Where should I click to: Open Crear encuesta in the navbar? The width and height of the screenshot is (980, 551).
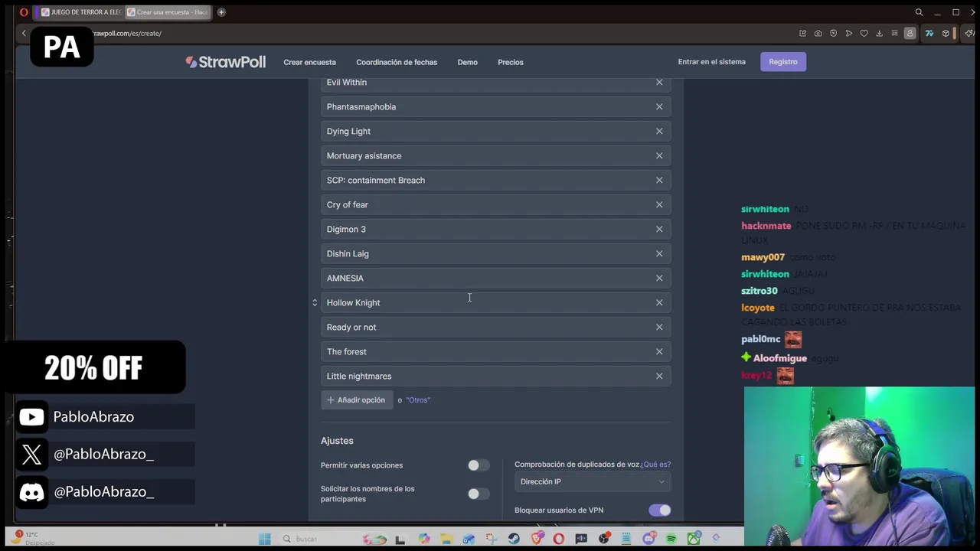pyautogui.click(x=309, y=62)
